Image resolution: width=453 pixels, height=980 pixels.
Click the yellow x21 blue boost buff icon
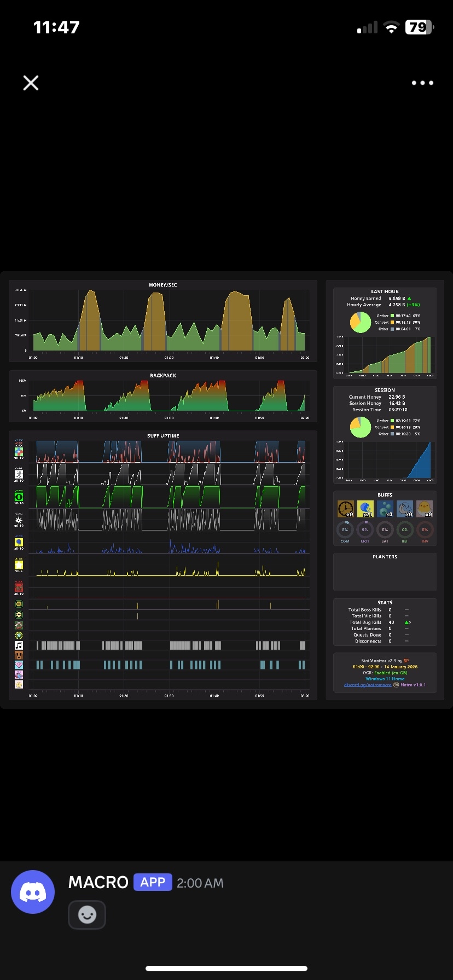(x=365, y=509)
